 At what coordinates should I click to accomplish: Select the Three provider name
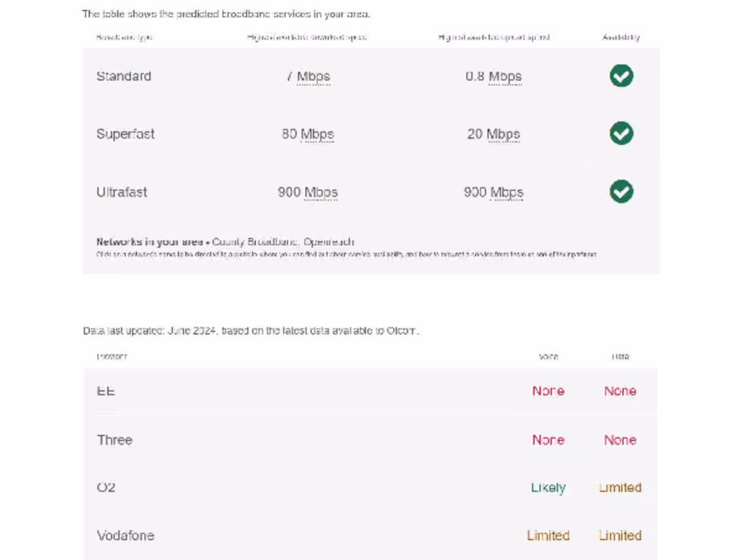click(x=115, y=440)
